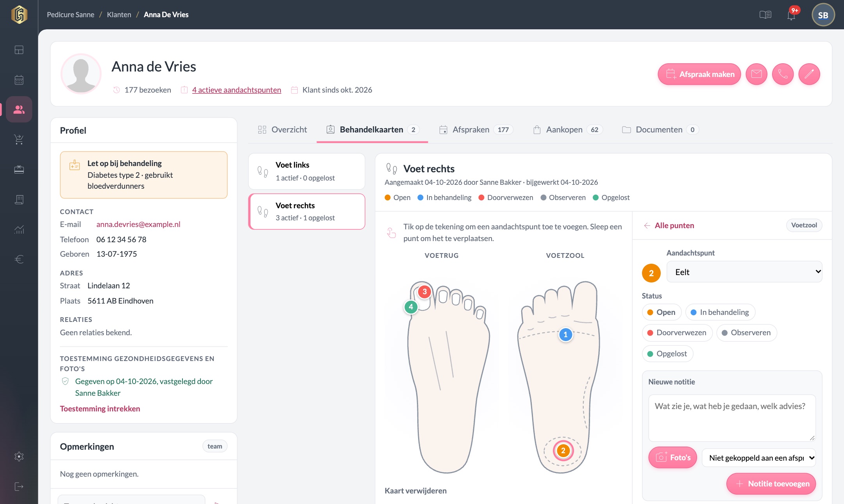Open the invoices icon in the sidebar
Image resolution: width=844 pixels, height=504 pixels.
19,200
